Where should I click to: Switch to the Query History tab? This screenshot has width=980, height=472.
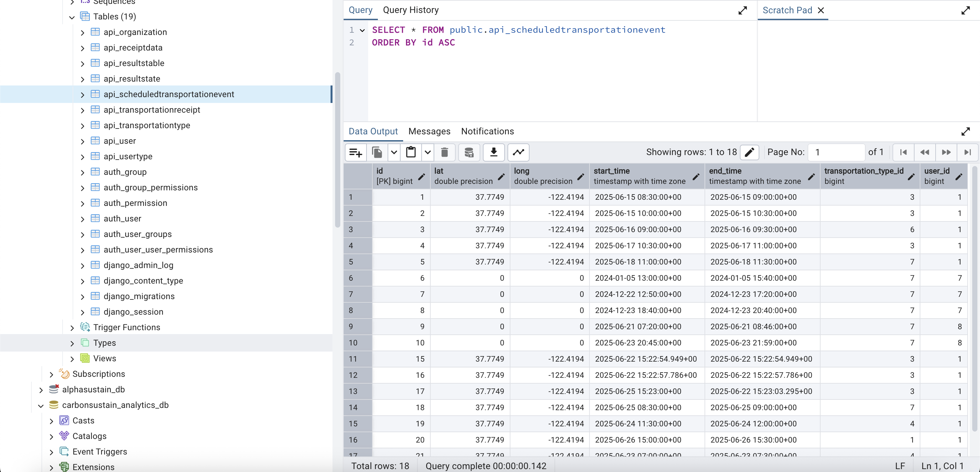click(x=411, y=10)
